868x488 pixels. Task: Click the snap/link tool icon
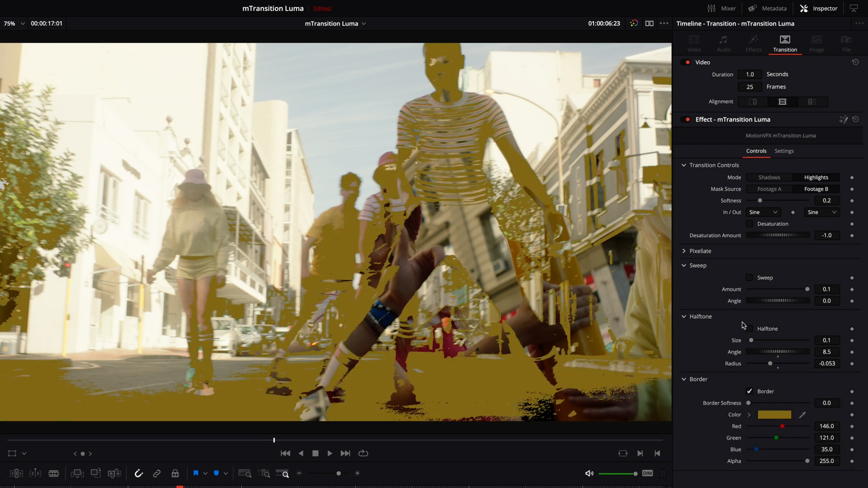pos(156,474)
